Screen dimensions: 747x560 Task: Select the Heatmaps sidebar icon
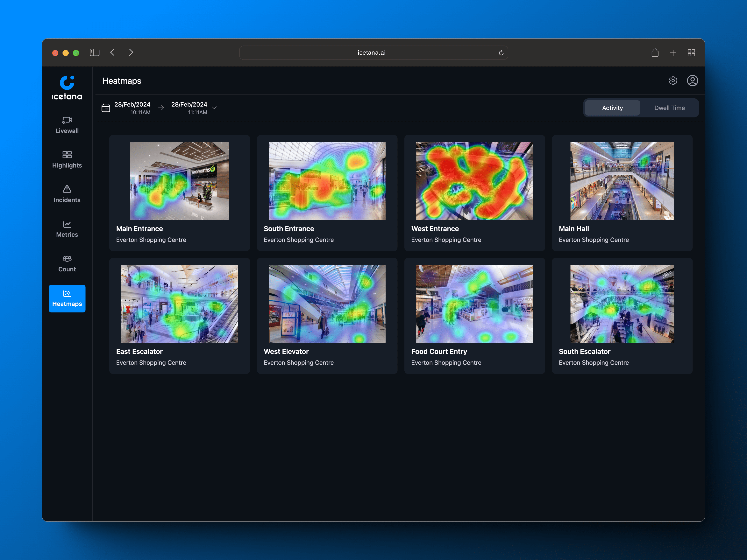67,298
